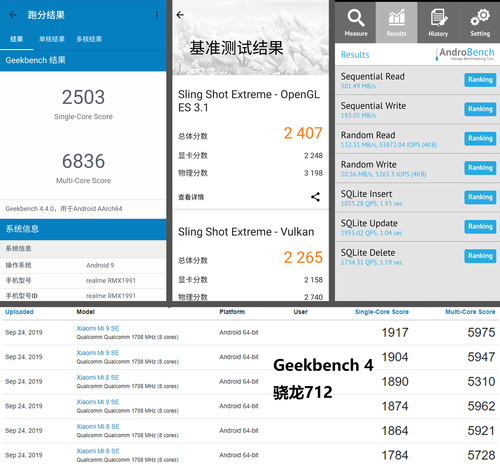Click the AndroBench logo
This screenshot has height=466, width=500.
pos(466,54)
